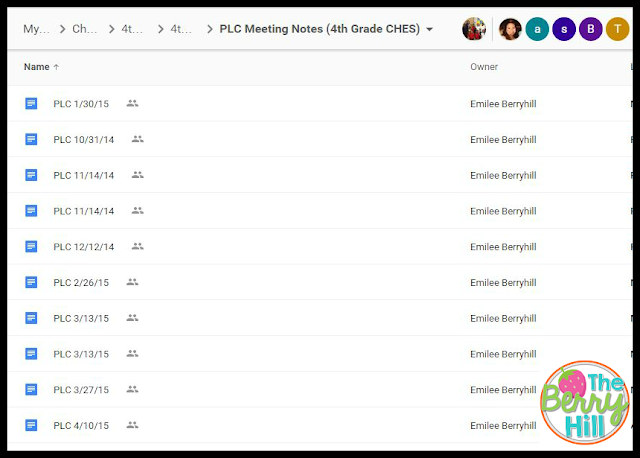The height and width of the screenshot is (458, 640).
Task: Click the teal 'a' collaborator avatar
Action: [537, 29]
